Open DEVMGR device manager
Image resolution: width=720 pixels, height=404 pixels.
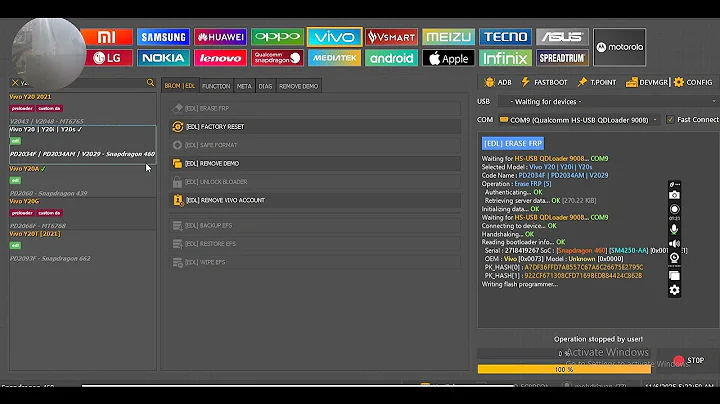[647, 83]
